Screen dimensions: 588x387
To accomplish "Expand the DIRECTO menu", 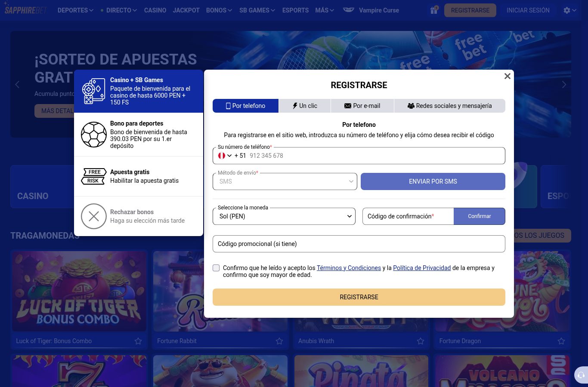I will coord(121,10).
